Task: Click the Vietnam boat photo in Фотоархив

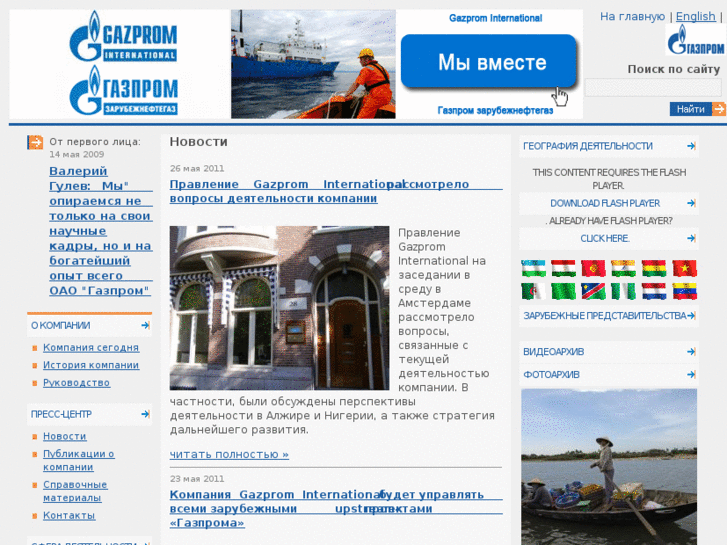Action: click(x=609, y=467)
